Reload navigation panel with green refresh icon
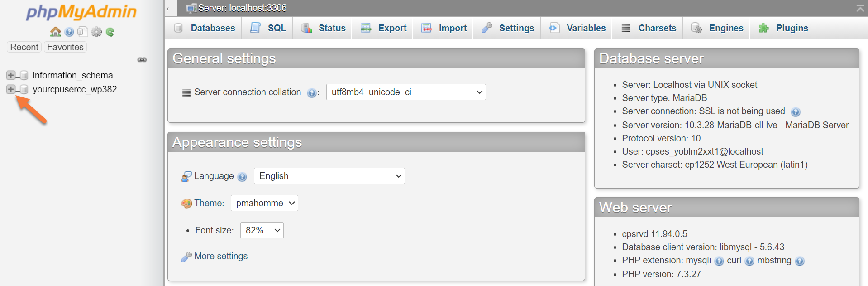 tap(110, 32)
